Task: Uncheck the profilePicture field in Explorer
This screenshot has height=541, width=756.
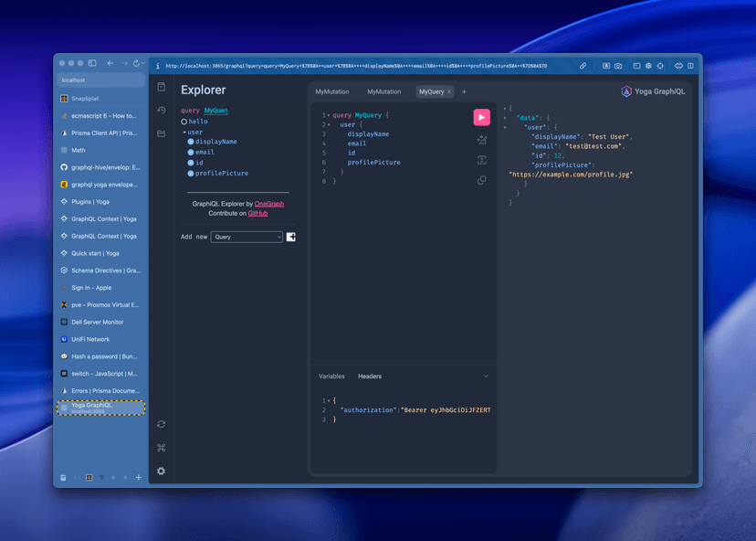Action: pyautogui.click(x=190, y=173)
